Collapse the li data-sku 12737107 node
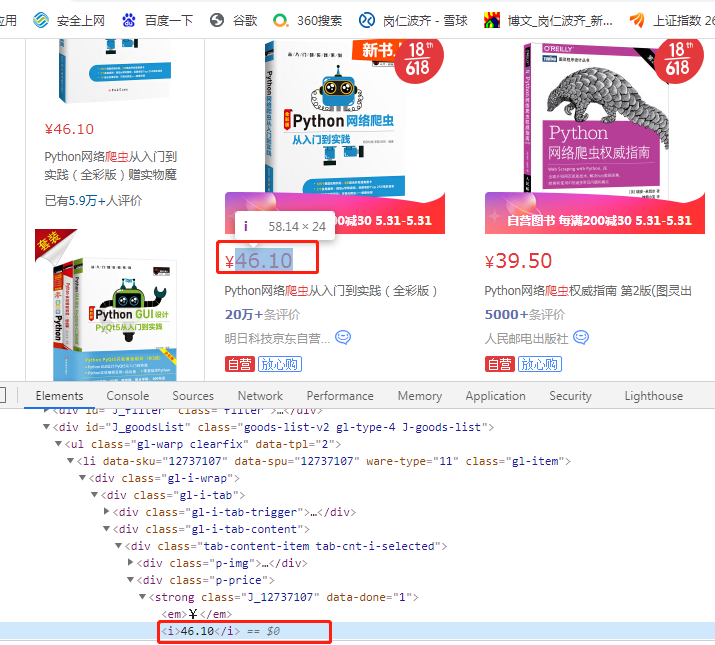Screen dimensions: 715x645 pyautogui.click(x=70, y=461)
